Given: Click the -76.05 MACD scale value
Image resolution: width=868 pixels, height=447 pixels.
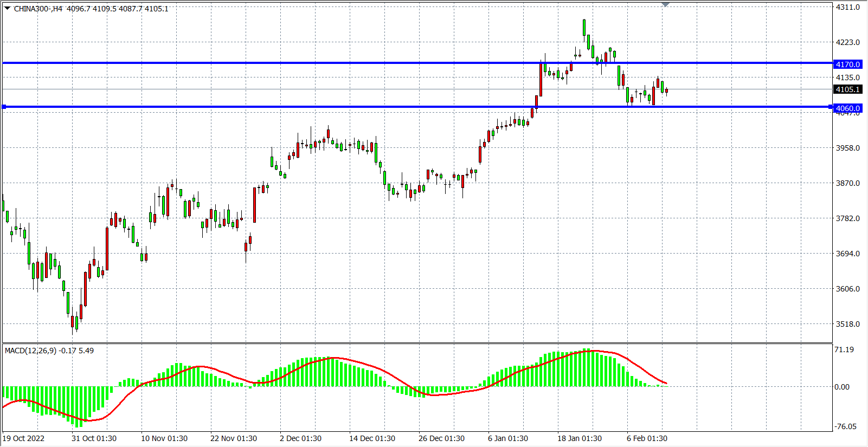Looking at the screenshot, I should coord(845,426).
